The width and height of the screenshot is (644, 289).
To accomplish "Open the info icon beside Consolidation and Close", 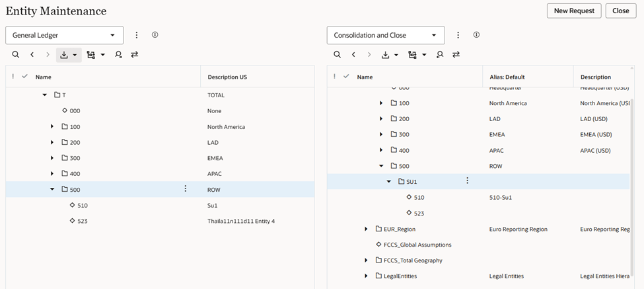I will click(476, 35).
